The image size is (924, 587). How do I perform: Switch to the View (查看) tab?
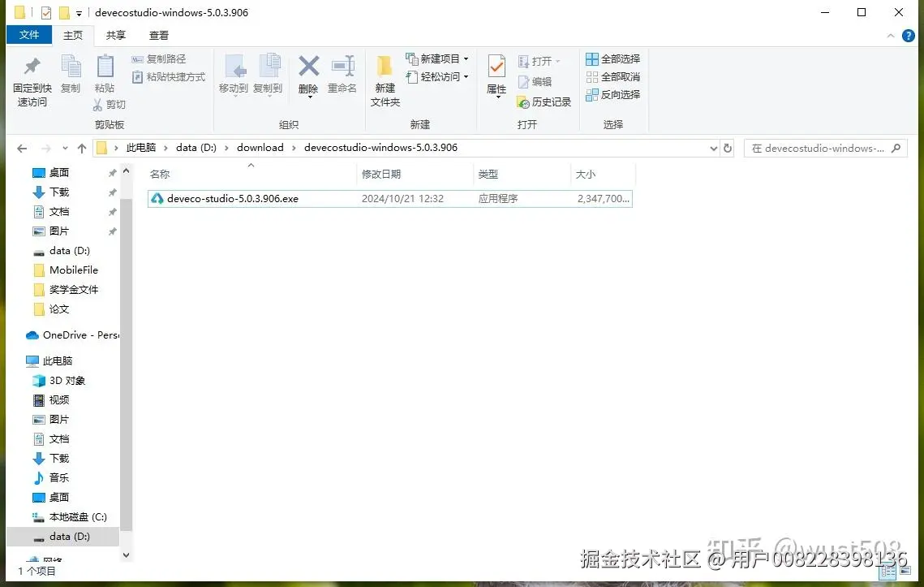coord(158,36)
